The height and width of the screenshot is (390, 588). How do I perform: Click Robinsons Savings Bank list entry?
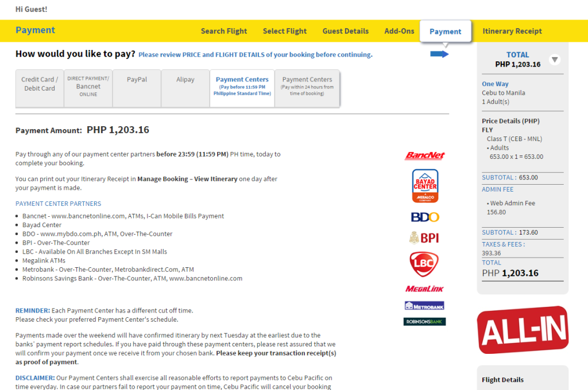pyautogui.click(x=132, y=278)
